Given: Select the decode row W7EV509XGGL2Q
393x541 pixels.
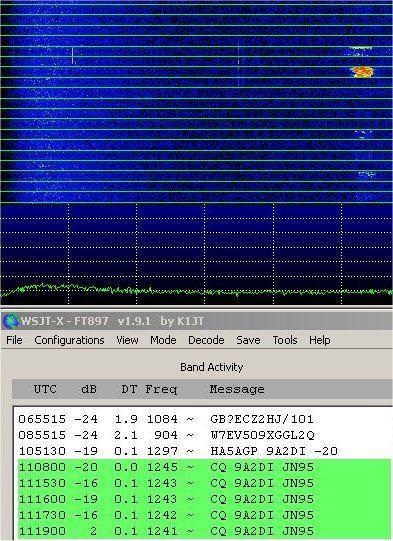Looking at the screenshot, I should point(204,435).
